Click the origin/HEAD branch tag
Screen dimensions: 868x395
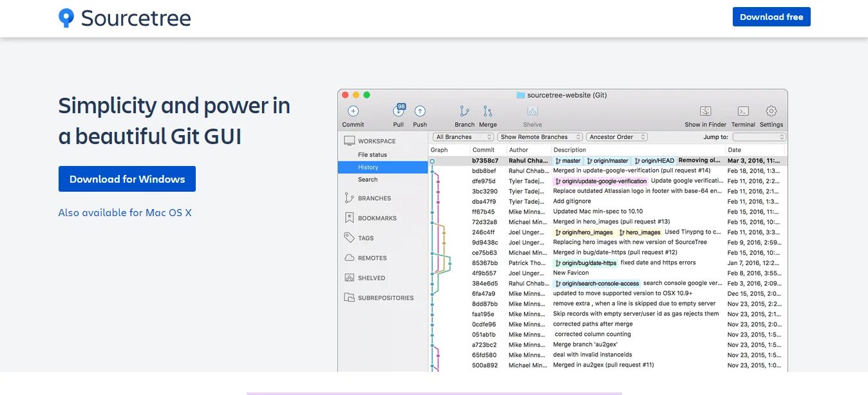coord(654,161)
